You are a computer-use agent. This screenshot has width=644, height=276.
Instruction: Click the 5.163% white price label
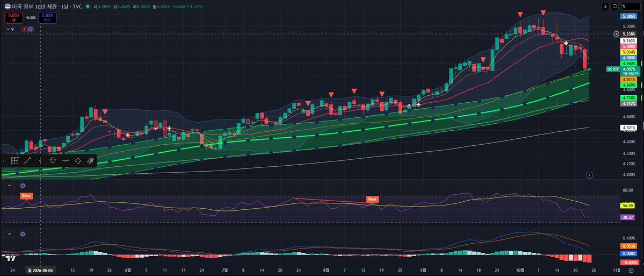(x=629, y=41)
